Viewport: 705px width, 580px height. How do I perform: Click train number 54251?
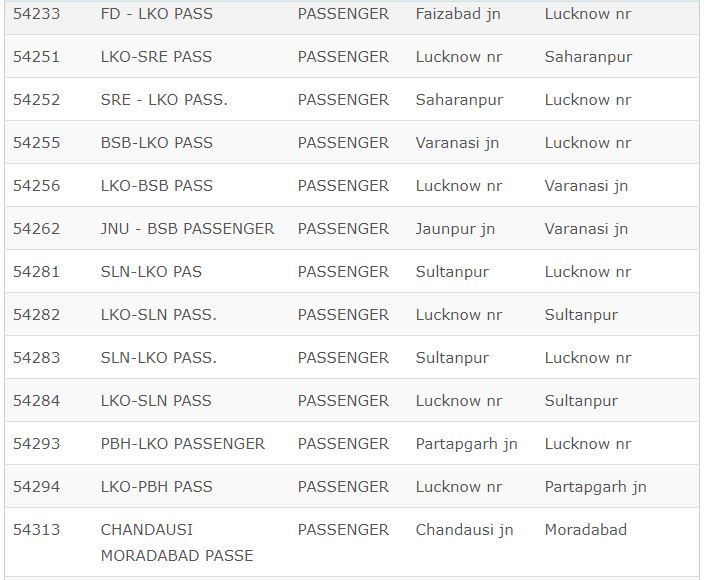click(x=36, y=57)
